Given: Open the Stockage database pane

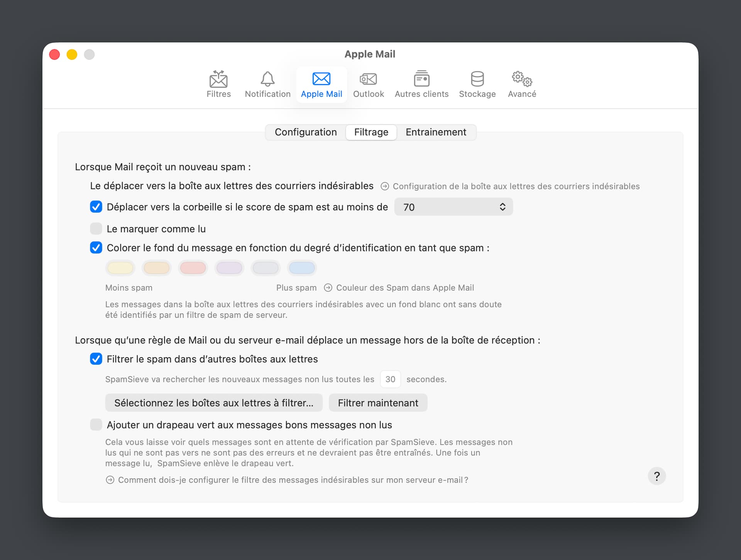Looking at the screenshot, I should (x=477, y=84).
